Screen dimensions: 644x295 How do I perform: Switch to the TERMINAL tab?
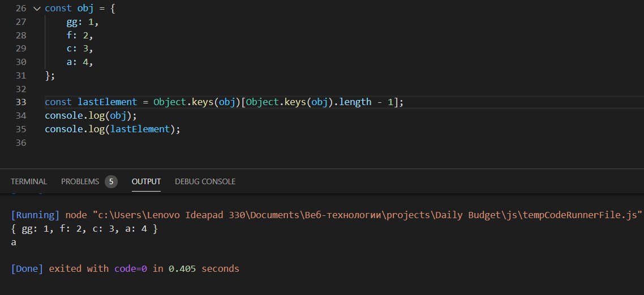coord(29,181)
